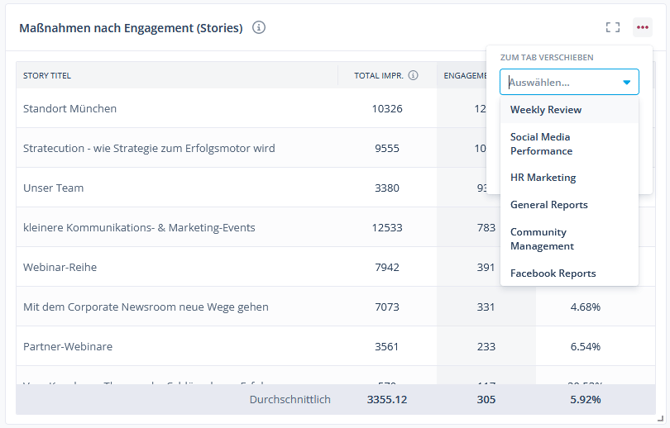670x428 pixels.
Task: Click the blue dropdown arrow in Auswählen field
Action: coord(627,82)
